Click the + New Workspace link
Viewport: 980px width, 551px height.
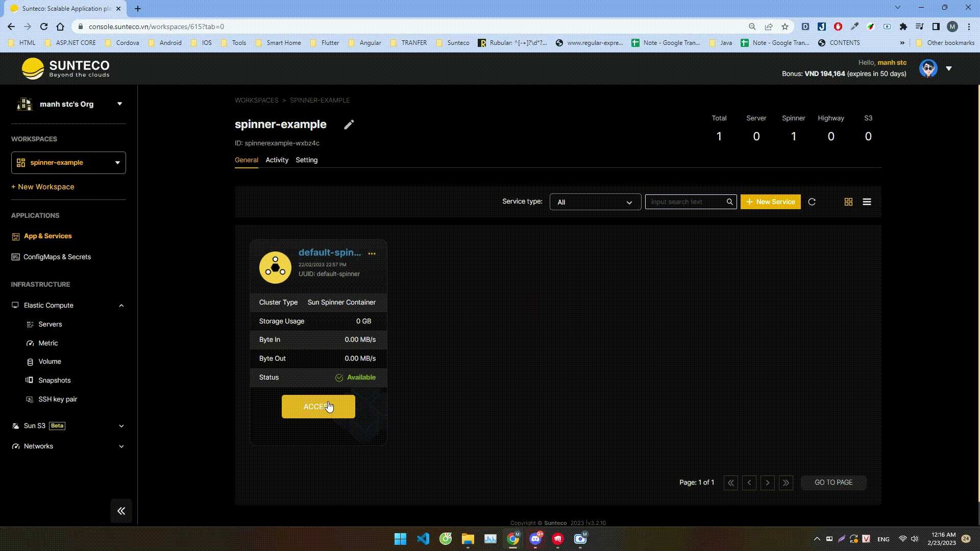43,187
